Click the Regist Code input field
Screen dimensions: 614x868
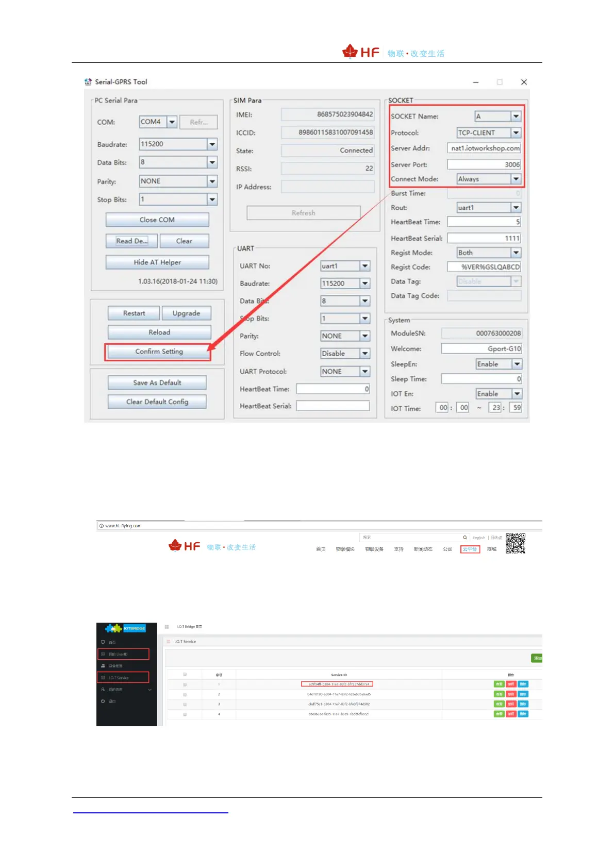[484, 267]
